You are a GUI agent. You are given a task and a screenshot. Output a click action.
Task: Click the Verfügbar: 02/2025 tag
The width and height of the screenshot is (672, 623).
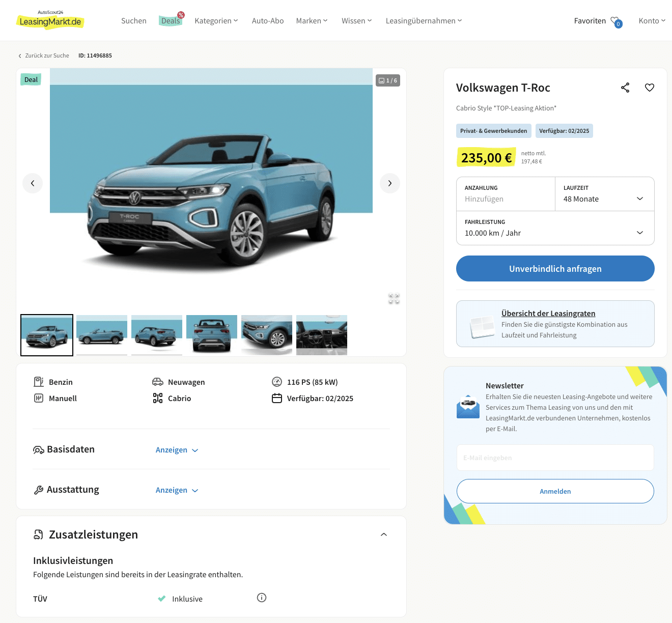click(x=564, y=131)
